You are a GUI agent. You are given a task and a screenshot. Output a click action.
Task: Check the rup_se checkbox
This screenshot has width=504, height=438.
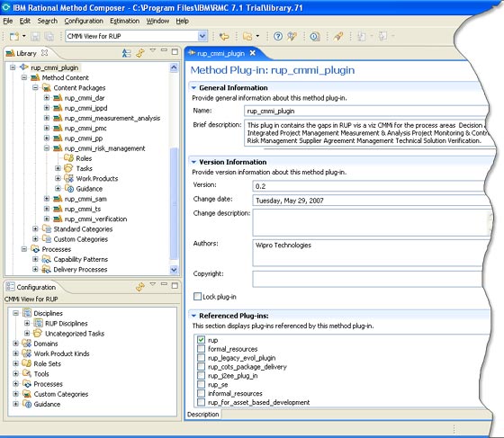tap(202, 384)
